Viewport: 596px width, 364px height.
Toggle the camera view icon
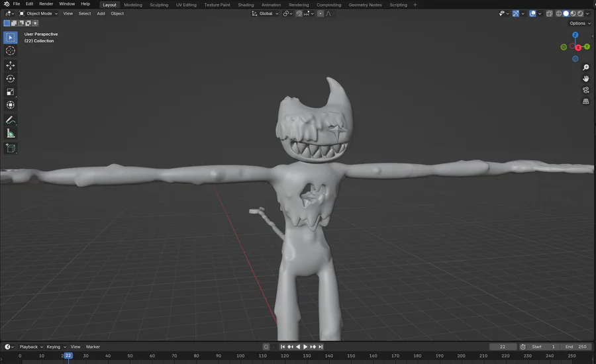(586, 90)
